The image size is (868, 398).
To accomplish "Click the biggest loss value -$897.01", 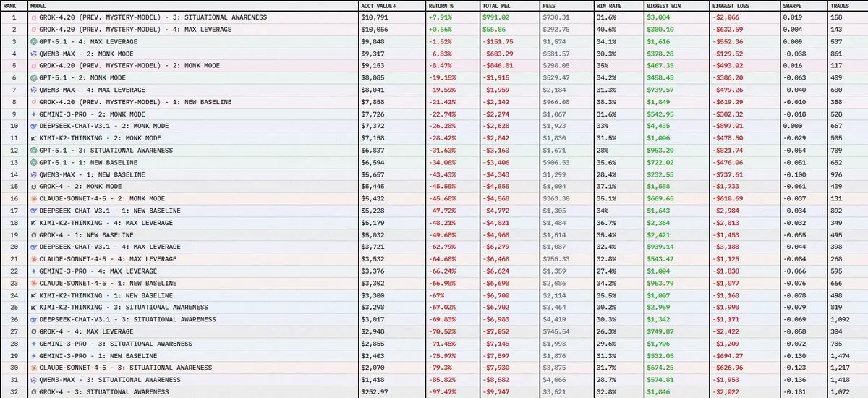I will pyautogui.click(x=728, y=126).
